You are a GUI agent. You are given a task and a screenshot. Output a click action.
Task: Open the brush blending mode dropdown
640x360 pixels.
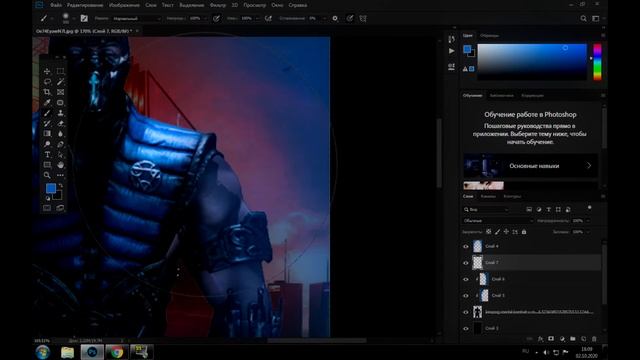coord(137,18)
